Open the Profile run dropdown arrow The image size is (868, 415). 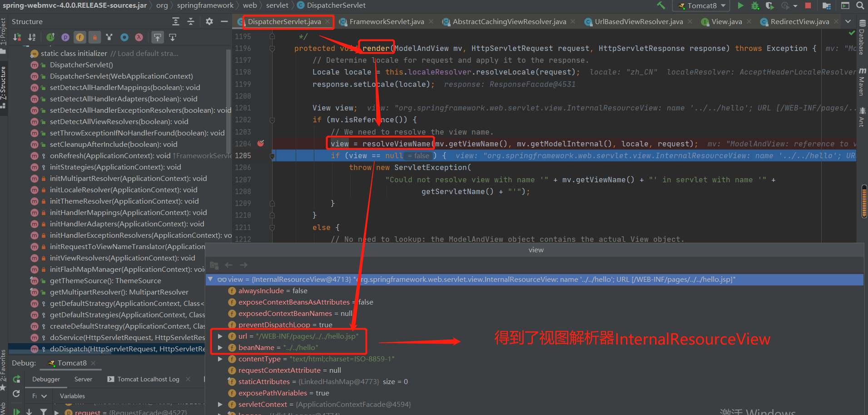click(795, 6)
